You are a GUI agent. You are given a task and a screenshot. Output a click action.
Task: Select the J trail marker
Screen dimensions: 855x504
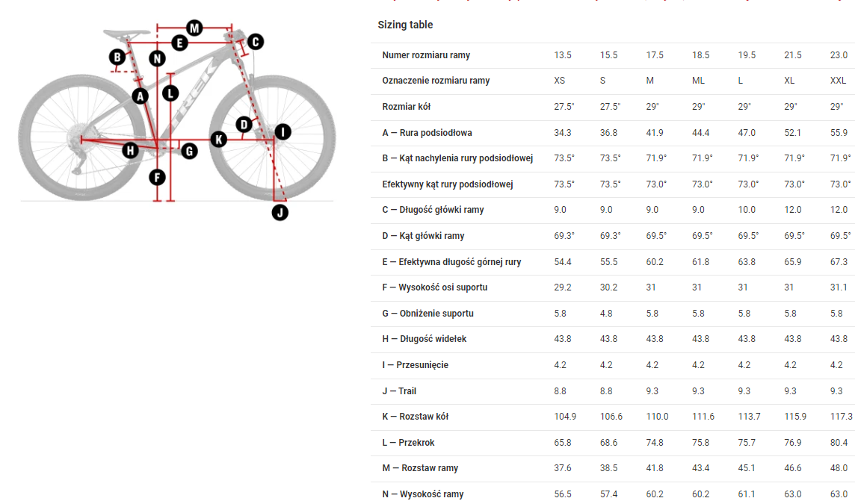pos(280,213)
